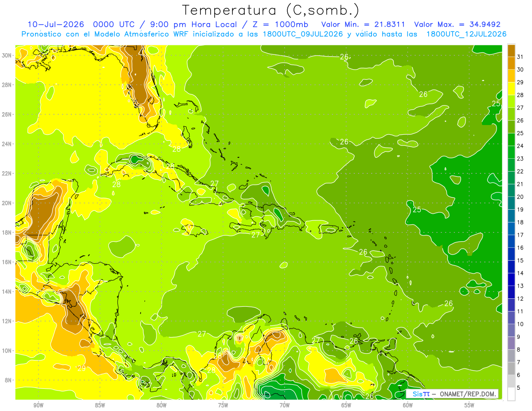The width and height of the screenshot is (532, 411).
Task: Click legend value "29" on color bar
Action: click(x=520, y=82)
